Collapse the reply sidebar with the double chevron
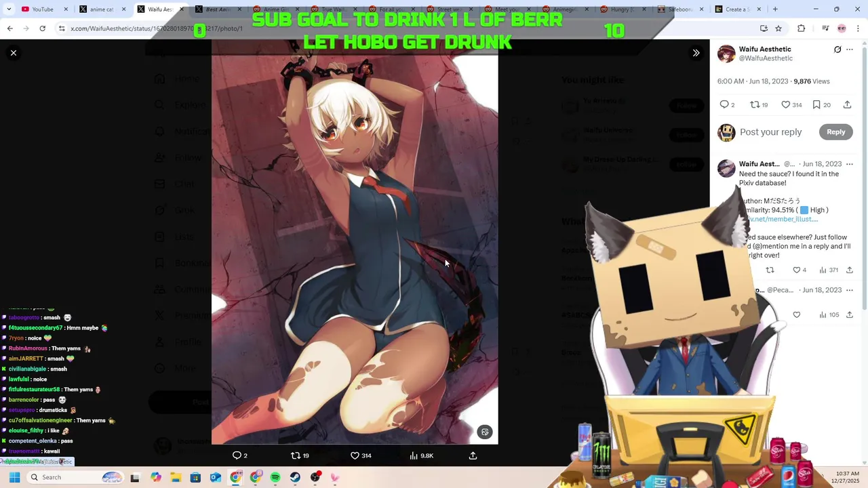Image resolution: width=868 pixels, height=488 pixels. [696, 53]
